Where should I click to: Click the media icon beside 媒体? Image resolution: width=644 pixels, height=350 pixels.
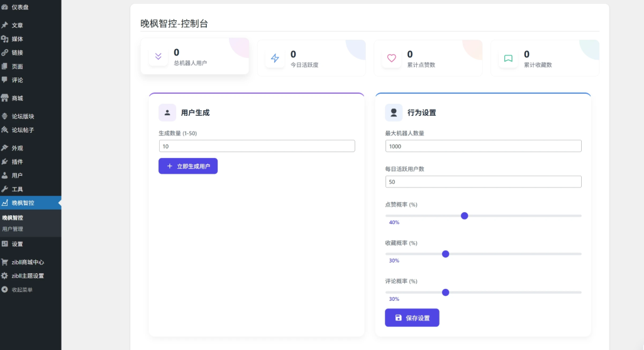point(4,38)
